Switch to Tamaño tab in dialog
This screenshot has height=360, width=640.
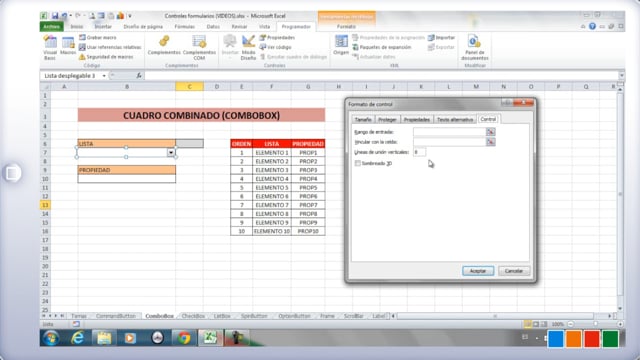(363, 120)
